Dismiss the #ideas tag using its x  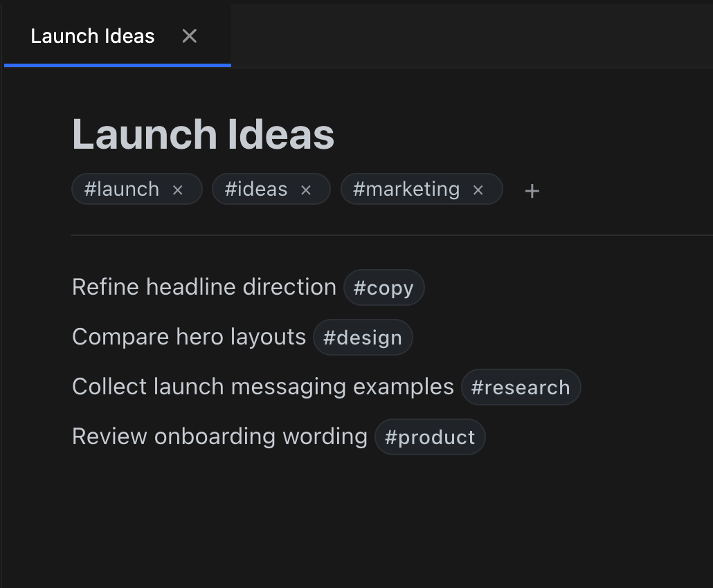pyautogui.click(x=305, y=189)
